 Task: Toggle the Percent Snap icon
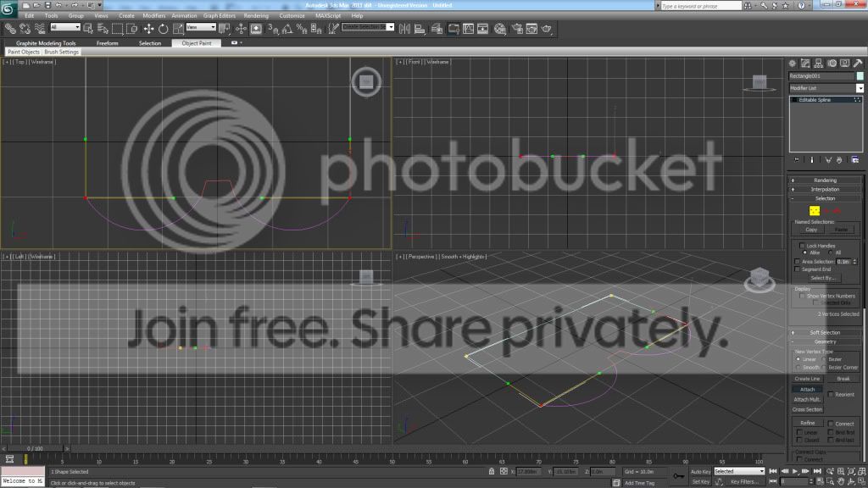click(302, 29)
